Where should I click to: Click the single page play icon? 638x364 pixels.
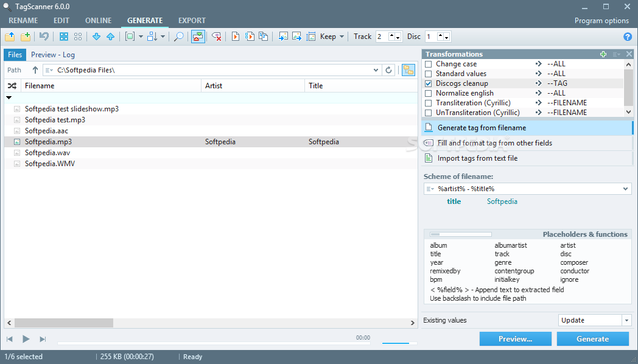(235, 37)
